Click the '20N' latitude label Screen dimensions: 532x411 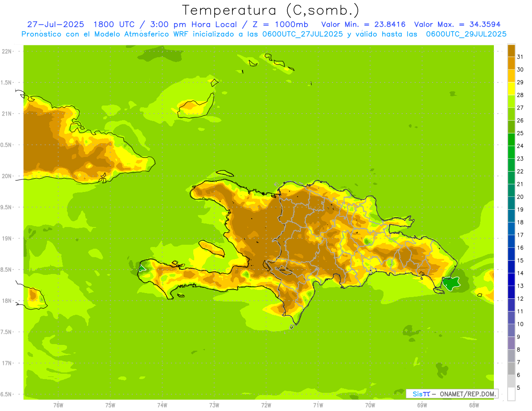8,176
